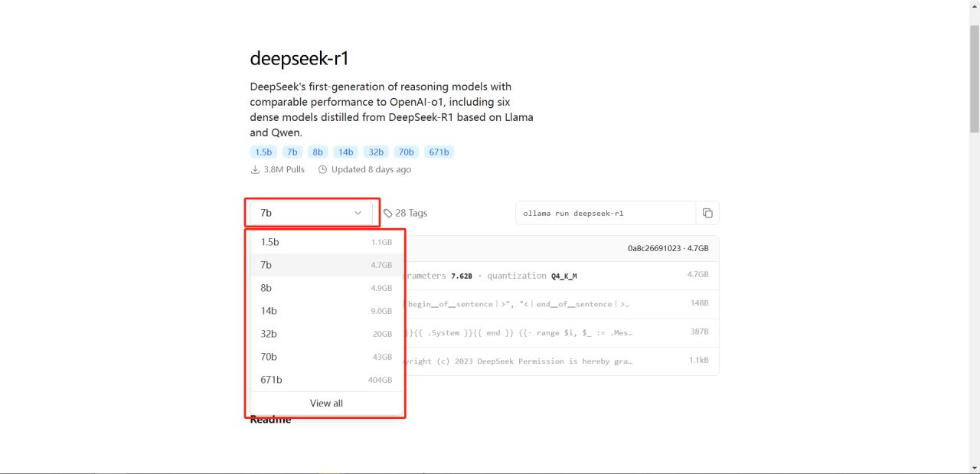Screen dimensions: 980x474
Task: Choose the 7b 4.7GB dropdown option
Action: [x=326, y=265]
